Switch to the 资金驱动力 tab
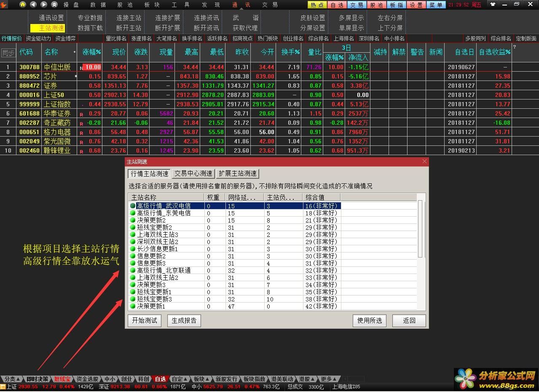Screen dimensions: 539x392 coord(38,38)
